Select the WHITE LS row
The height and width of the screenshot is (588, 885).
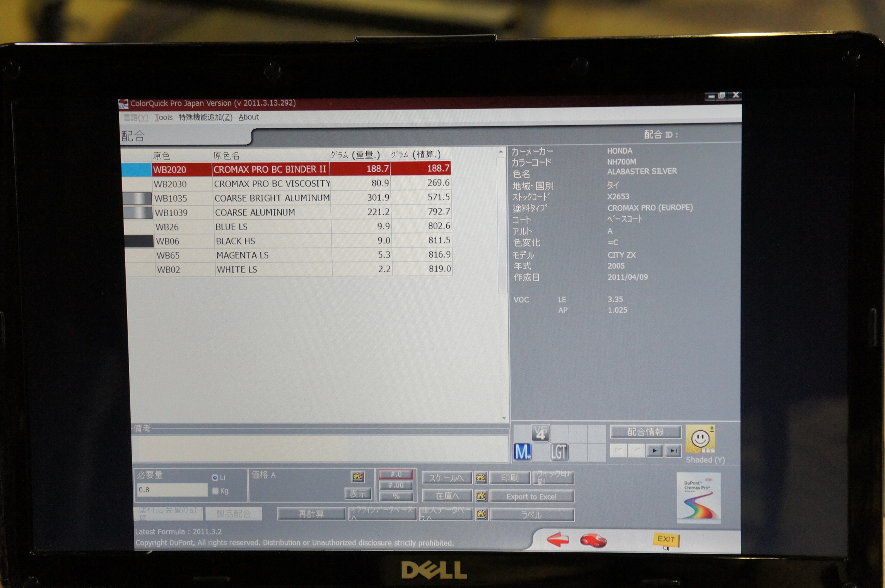[289, 269]
